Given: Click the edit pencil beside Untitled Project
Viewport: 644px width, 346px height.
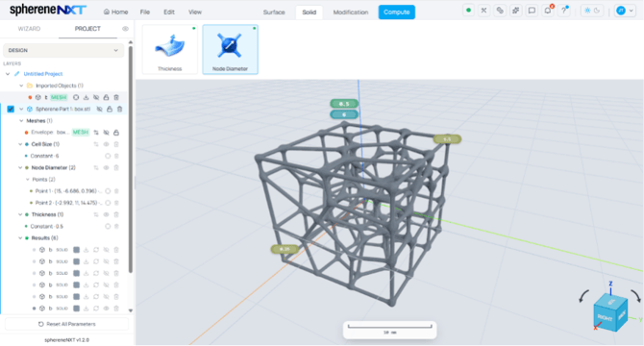Looking at the screenshot, I should [x=17, y=74].
